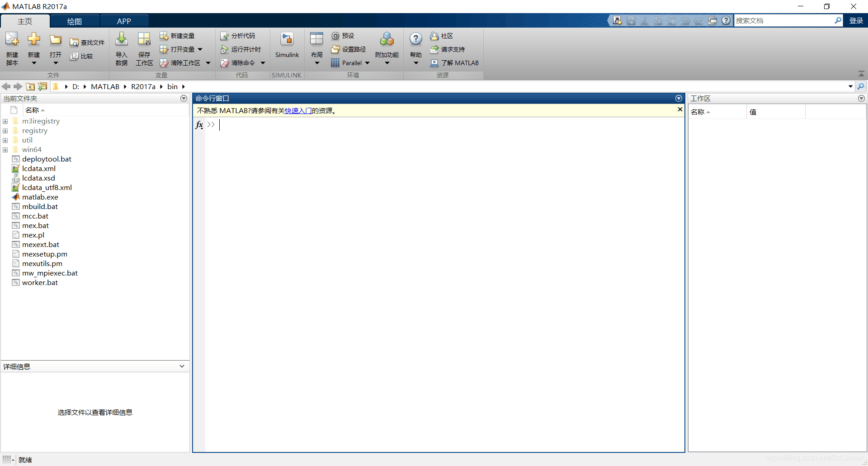Click the New Script (新建脚本) icon
This screenshot has width=868, height=466.
pos(12,40)
